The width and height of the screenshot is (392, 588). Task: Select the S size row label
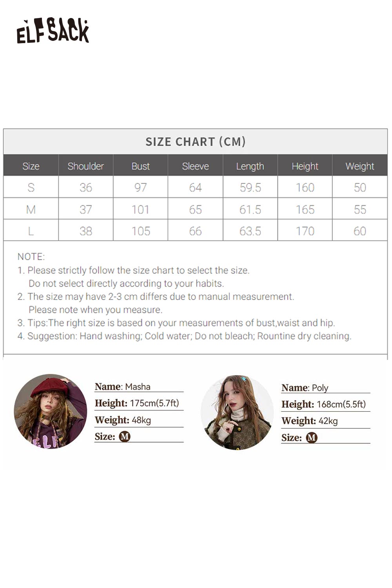[31, 187]
